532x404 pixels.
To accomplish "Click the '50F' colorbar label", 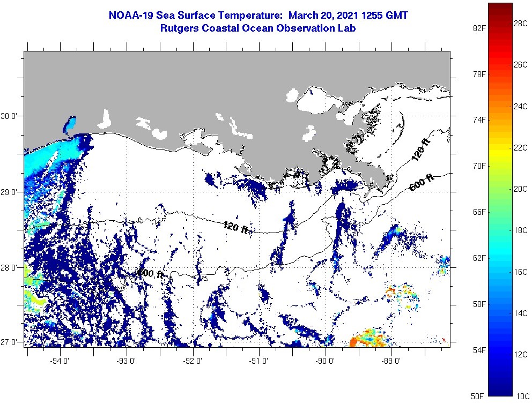I will pyautogui.click(x=477, y=396).
